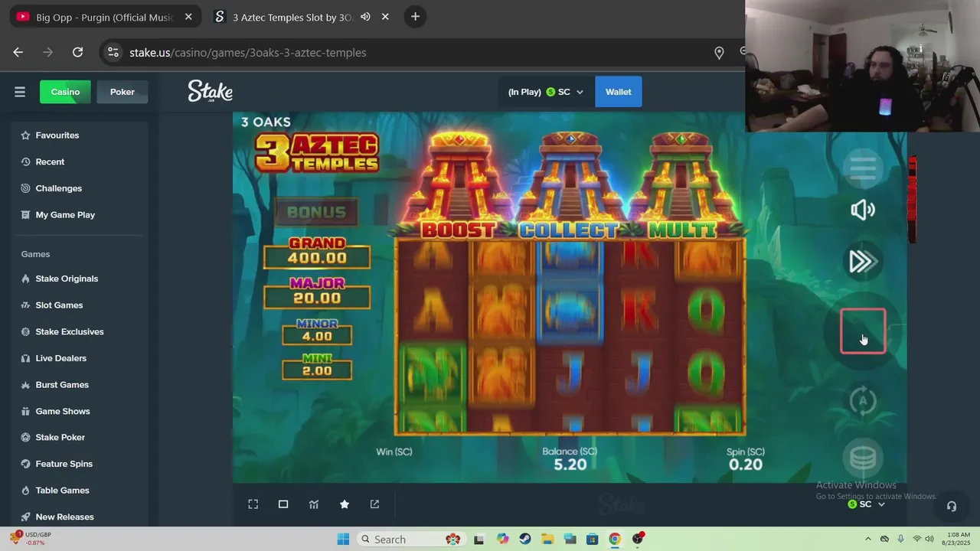Toggle turbo fast-forward spin mode

[863, 262]
